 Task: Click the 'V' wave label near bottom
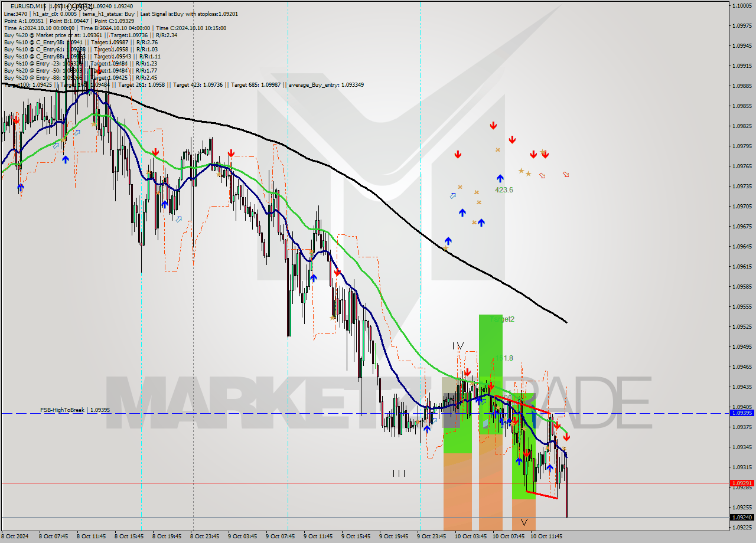point(524,522)
